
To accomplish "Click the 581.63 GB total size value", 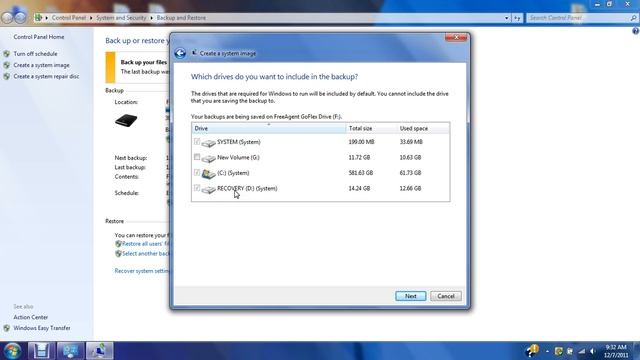I will (361, 173).
